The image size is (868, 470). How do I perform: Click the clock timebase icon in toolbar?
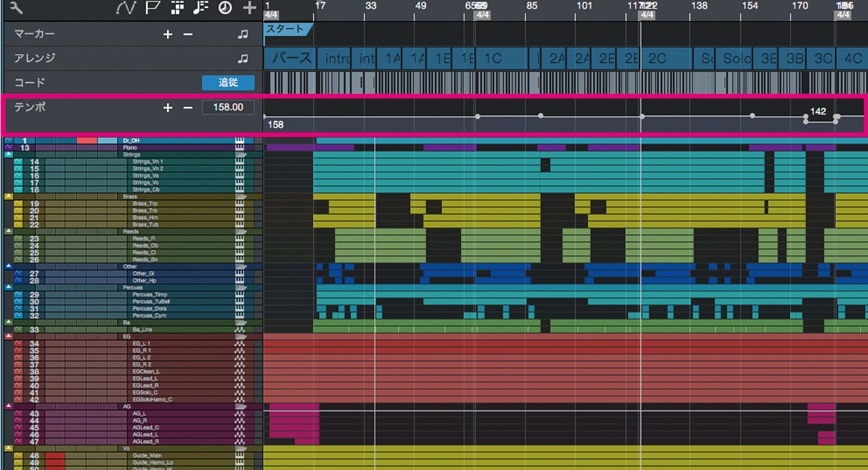tap(226, 8)
